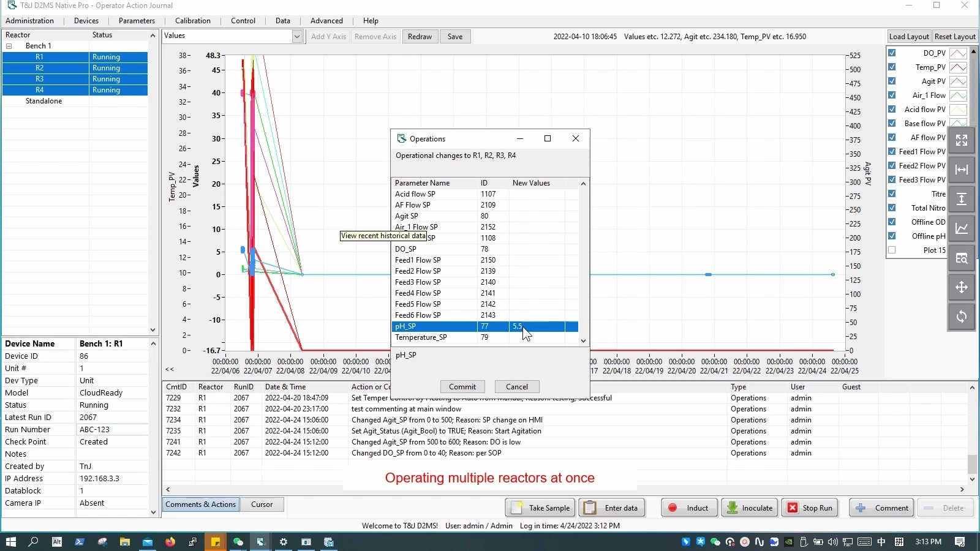Click parameter list scroll-down arrow
Screen dimensions: 980x551
(x=583, y=341)
